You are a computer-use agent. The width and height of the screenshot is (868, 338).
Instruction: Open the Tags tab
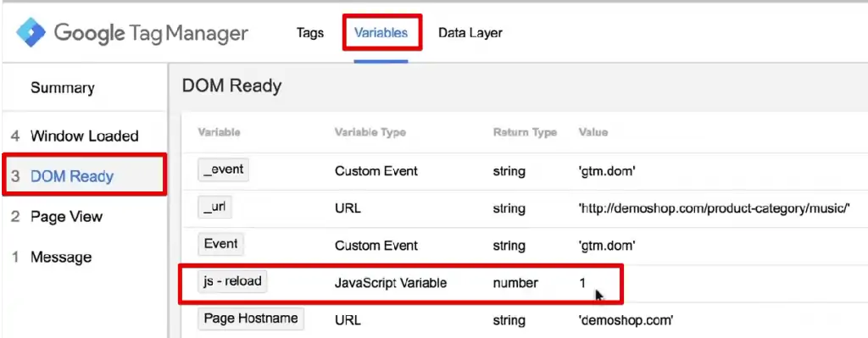[310, 33]
